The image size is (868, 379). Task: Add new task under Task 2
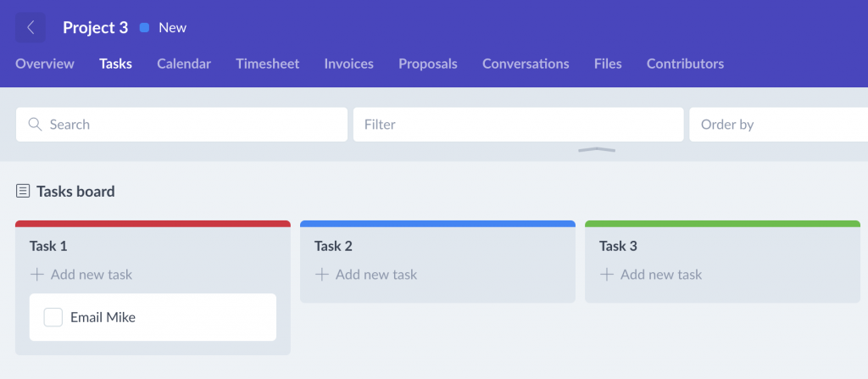[366, 274]
